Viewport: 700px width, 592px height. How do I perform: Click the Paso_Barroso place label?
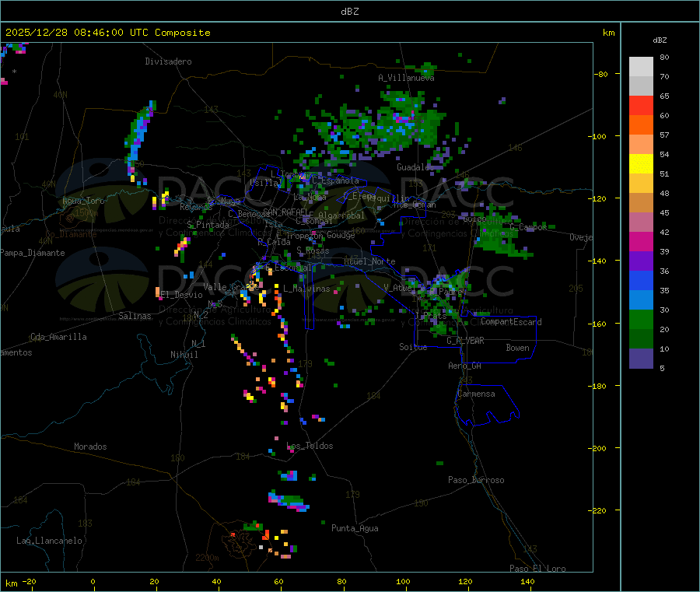(476, 480)
